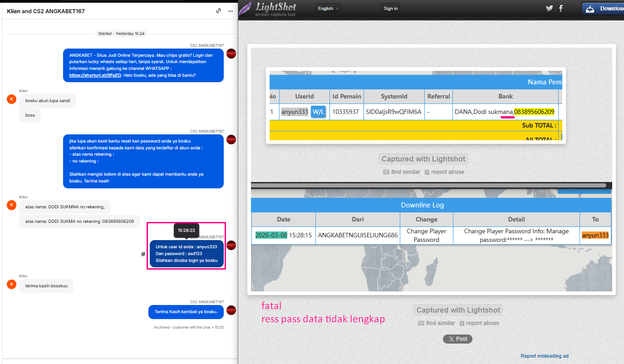Click the 'bosku akun lupa sandi' message
The height and width of the screenshot is (364, 624).
[x=48, y=101]
